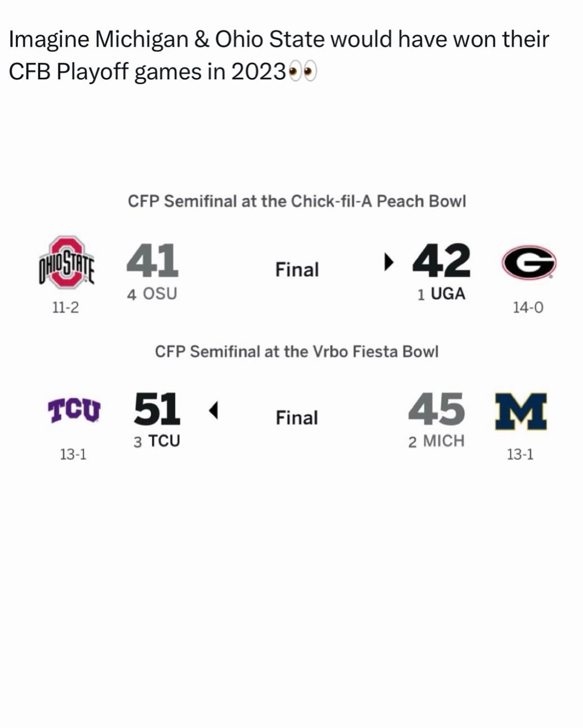Screen dimensions: 583x728
Task: Click Ohio State's 11-2 record
Action: pos(65,308)
